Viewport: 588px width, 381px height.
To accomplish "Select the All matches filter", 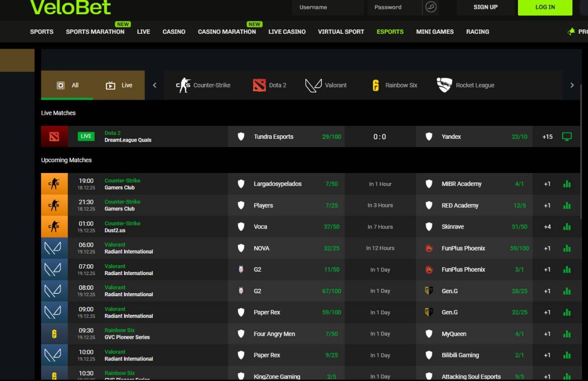I will click(67, 85).
